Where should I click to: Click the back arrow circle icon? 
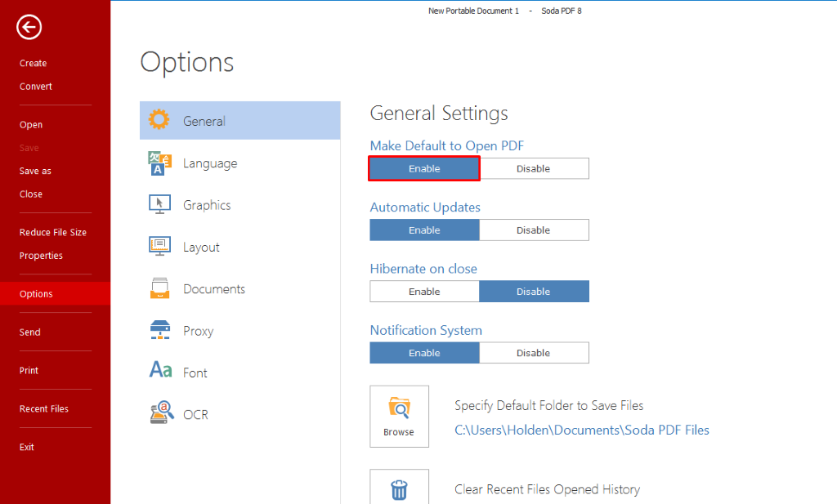[29, 27]
